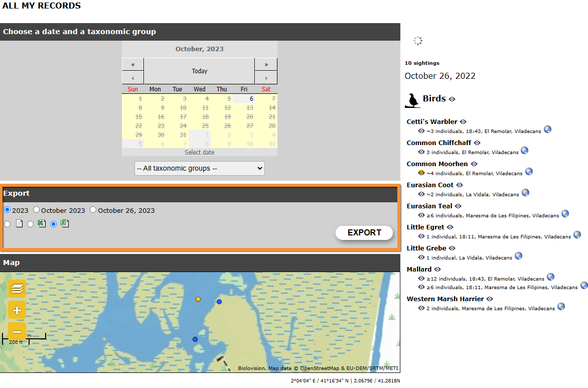Jump back one year in calendar
Screen dimensions: 588x388
pyautogui.click(x=132, y=64)
